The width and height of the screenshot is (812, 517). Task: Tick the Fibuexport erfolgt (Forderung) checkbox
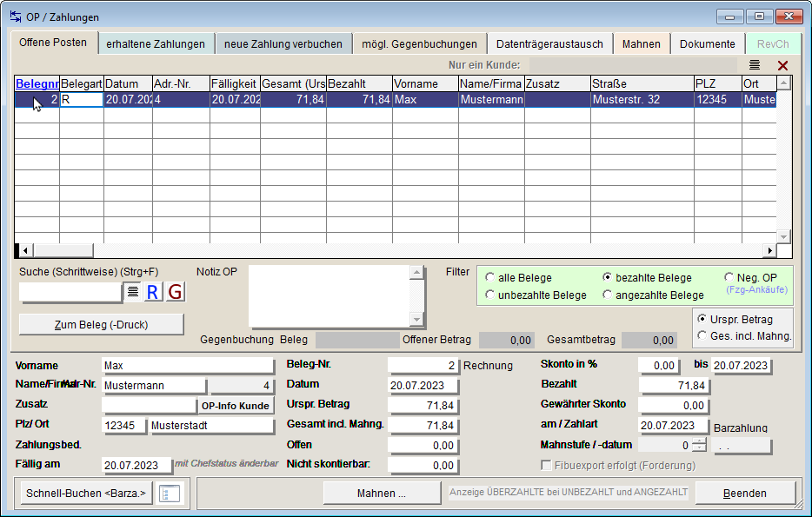point(546,465)
